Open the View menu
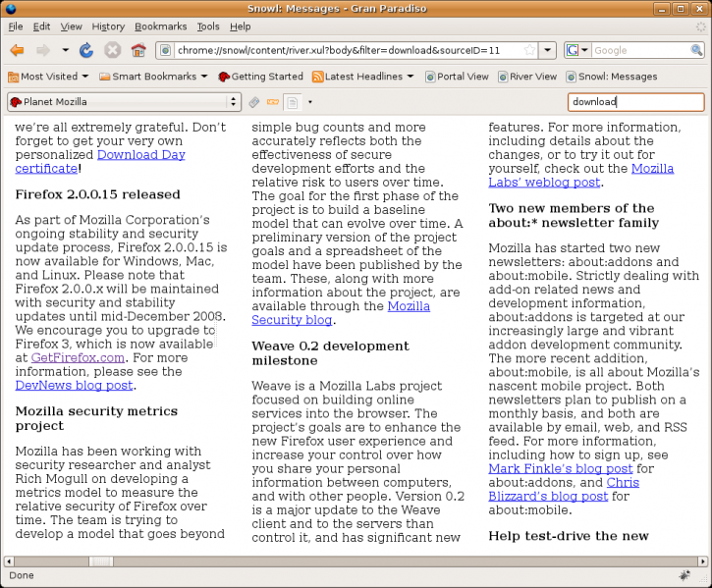The width and height of the screenshot is (712, 588). coord(72,27)
